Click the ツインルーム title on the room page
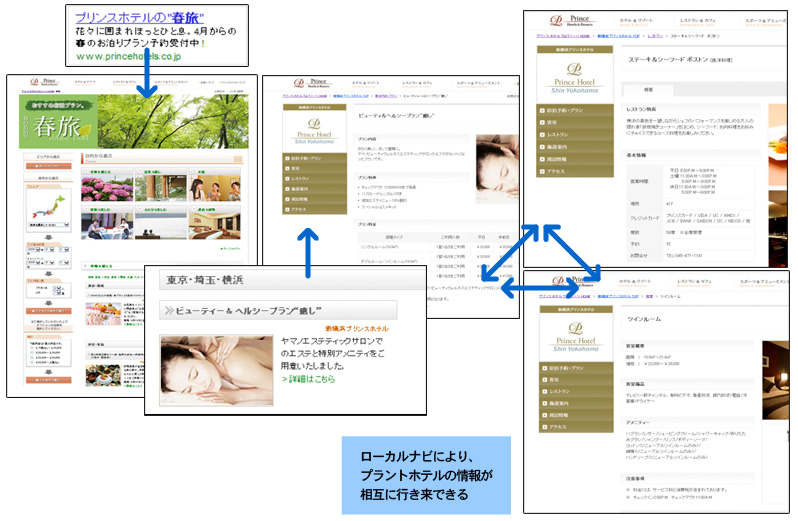This screenshot has height=521, width=798. [x=644, y=320]
